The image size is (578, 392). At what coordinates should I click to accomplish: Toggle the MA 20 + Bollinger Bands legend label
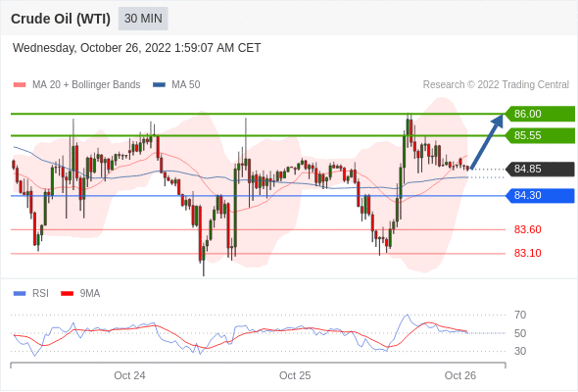(86, 85)
